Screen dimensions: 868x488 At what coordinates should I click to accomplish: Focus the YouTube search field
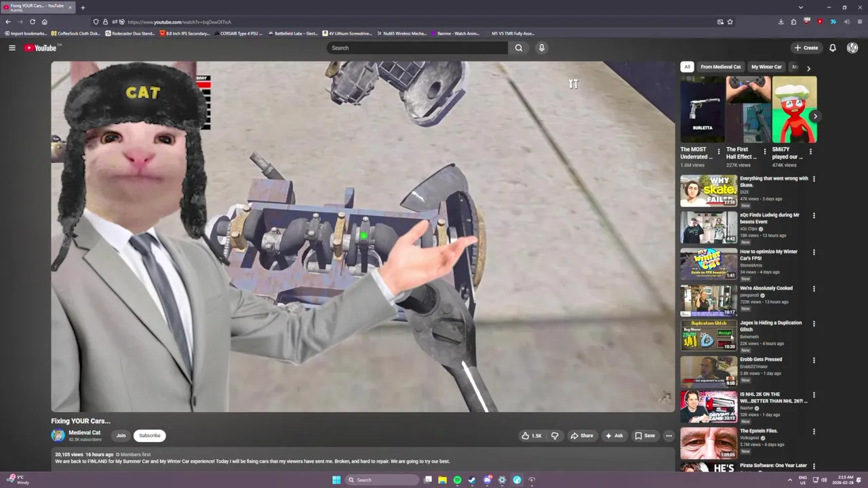tap(416, 47)
